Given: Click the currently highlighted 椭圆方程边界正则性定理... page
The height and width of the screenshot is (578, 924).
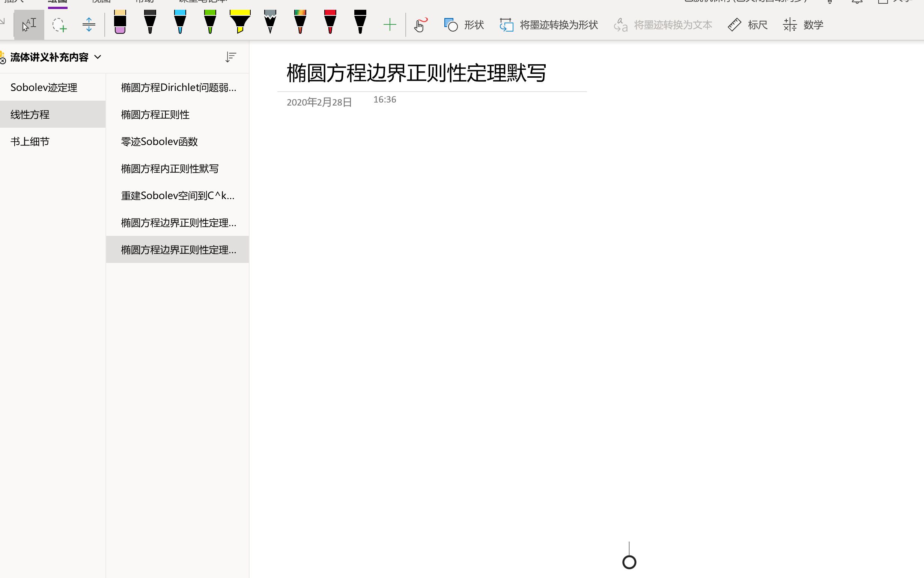Looking at the screenshot, I should 178,250.
